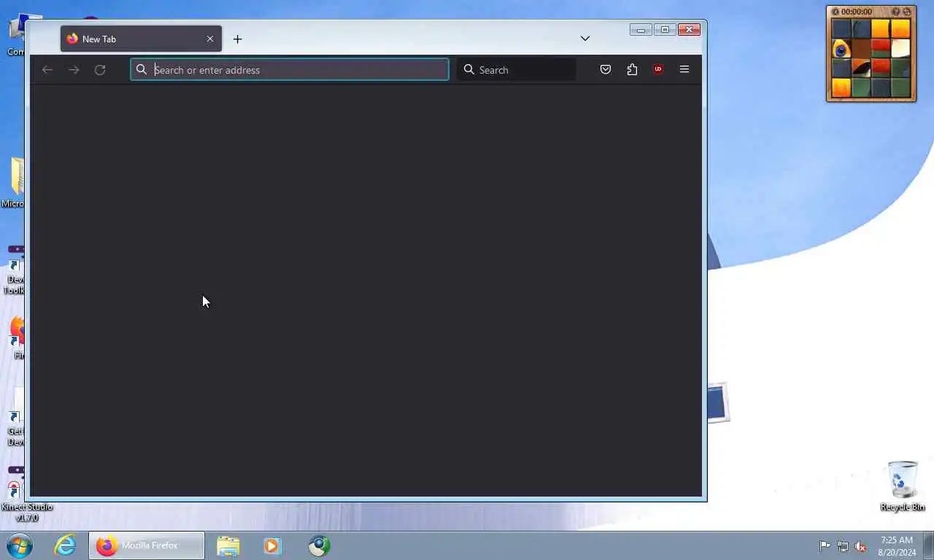Click the Mozilla Firefox taskbar button

pos(147,545)
